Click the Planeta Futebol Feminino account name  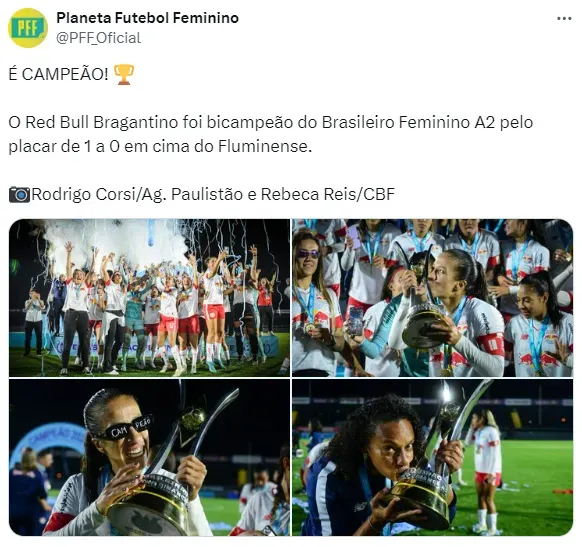click(x=147, y=18)
